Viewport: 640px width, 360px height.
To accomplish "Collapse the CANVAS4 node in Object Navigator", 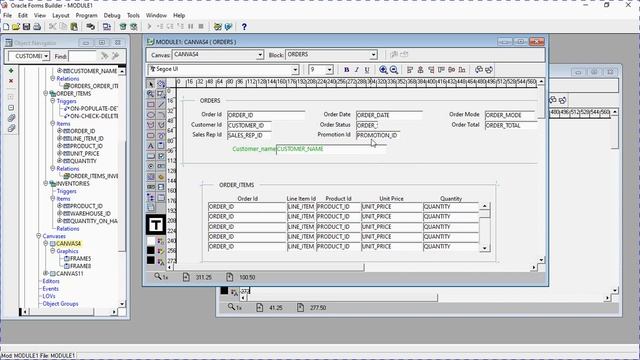I will (46, 243).
